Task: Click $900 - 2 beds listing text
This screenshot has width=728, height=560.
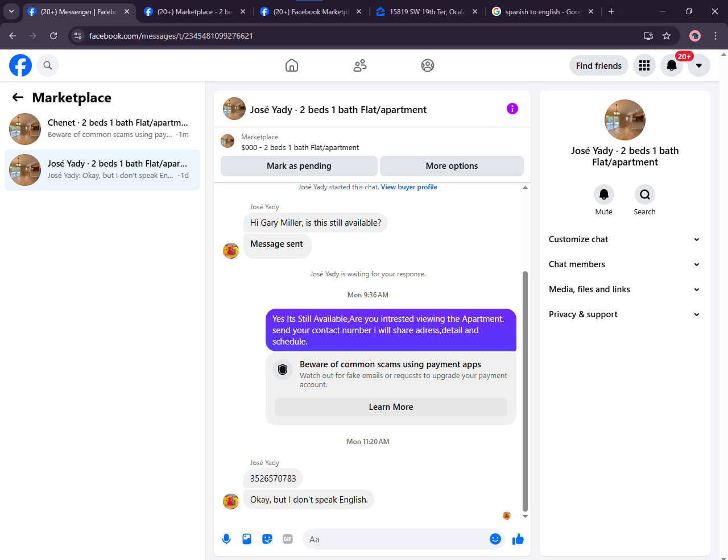Action: 300,147
